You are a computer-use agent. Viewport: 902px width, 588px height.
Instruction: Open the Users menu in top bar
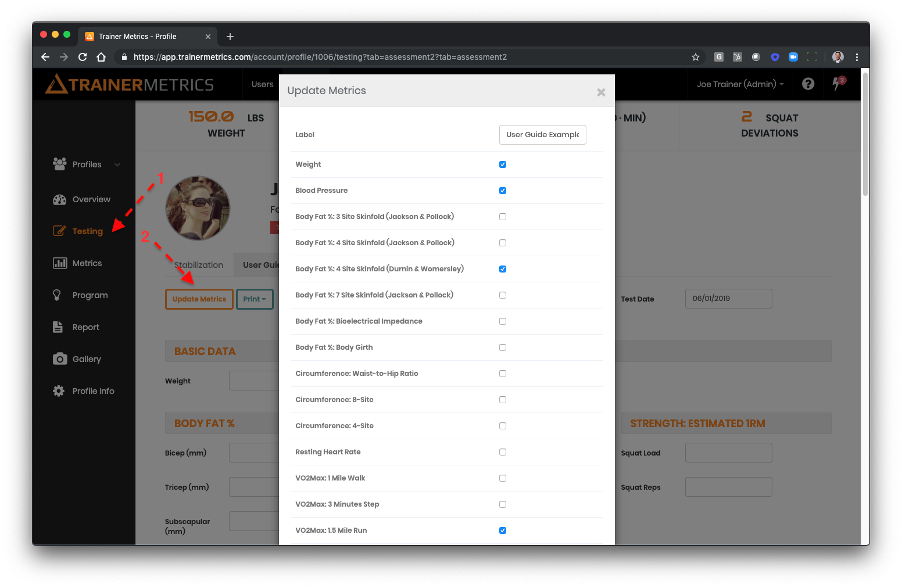[262, 84]
